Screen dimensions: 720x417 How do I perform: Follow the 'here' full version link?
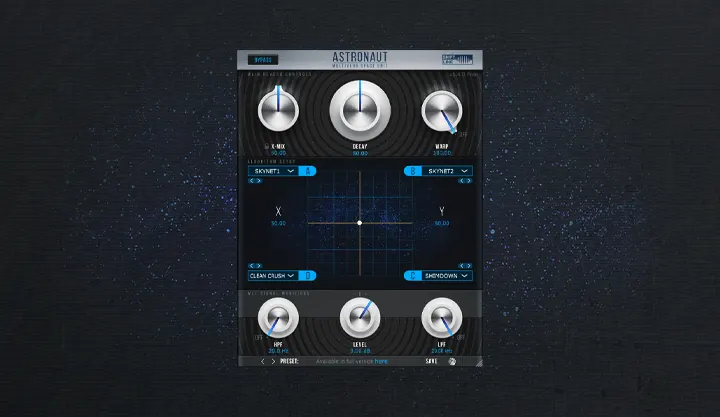[x=381, y=362]
